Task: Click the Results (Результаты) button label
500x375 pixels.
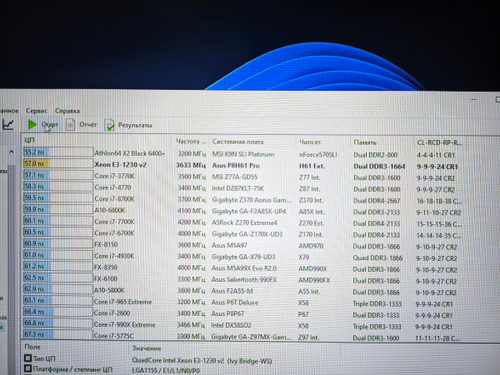Action: [135, 125]
